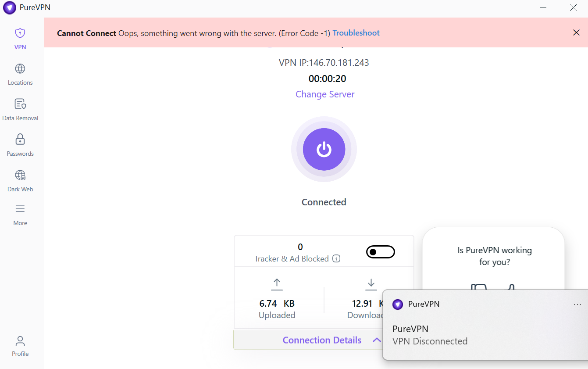The height and width of the screenshot is (369, 588).
Task: Click the upload arrow icon
Action: pyautogui.click(x=277, y=284)
